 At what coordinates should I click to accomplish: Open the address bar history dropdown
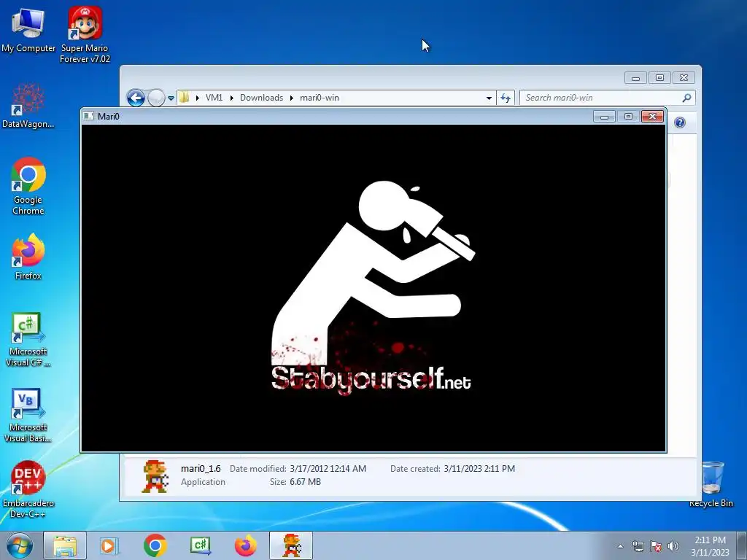[x=489, y=98]
